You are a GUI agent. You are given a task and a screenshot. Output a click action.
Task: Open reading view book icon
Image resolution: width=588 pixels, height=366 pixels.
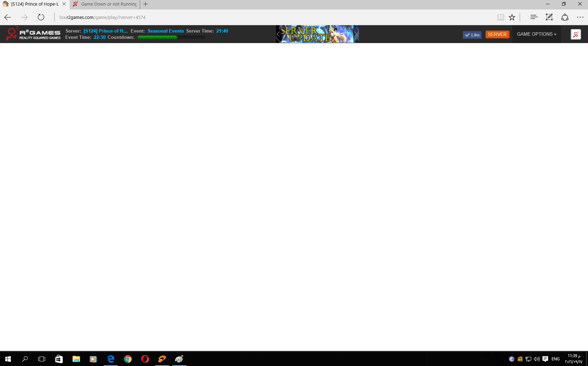click(x=500, y=17)
